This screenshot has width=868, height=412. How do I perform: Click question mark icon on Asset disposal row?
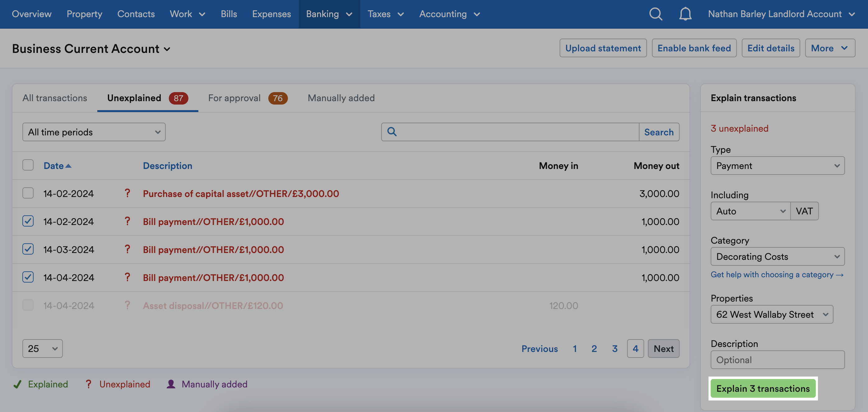(x=127, y=305)
